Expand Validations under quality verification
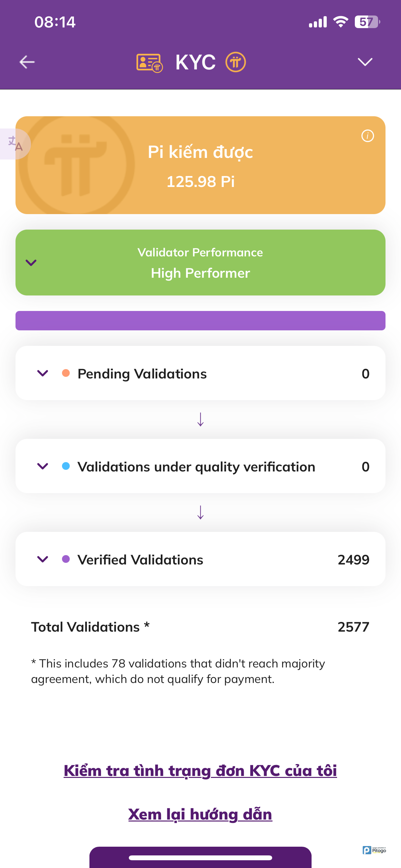This screenshot has width=401, height=868. point(43,466)
